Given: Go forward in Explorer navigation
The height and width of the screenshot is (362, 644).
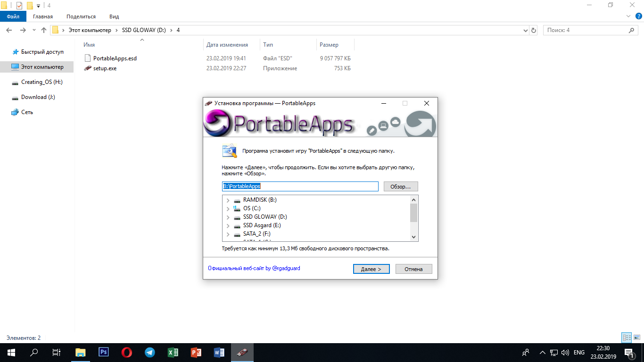Looking at the screenshot, I should point(23,30).
